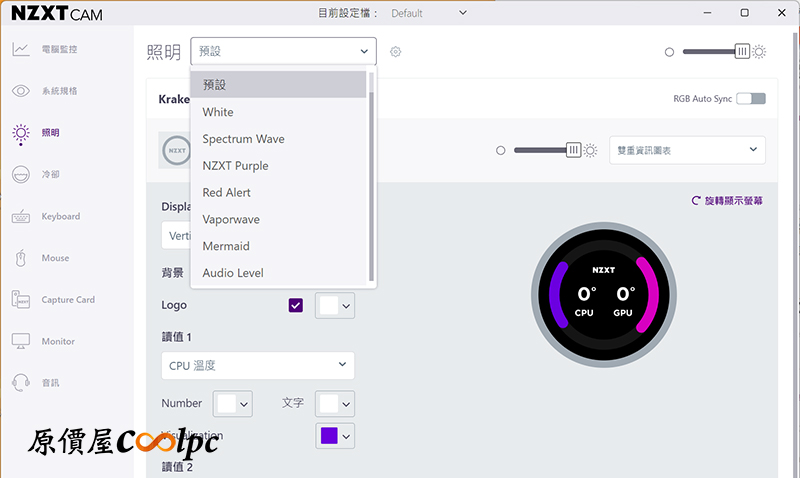Go to Keyboard section label
This screenshot has height=478, width=800.
click(x=61, y=216)
